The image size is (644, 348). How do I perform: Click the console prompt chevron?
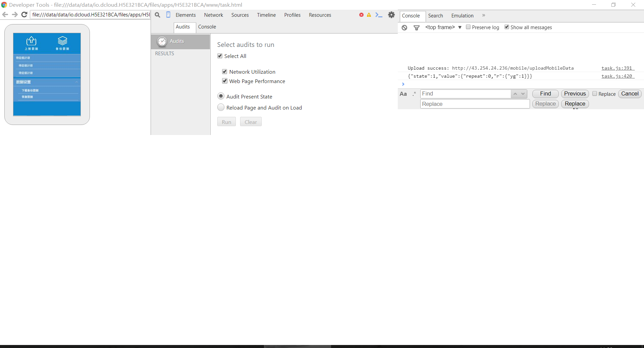click(x=403, y=84)
